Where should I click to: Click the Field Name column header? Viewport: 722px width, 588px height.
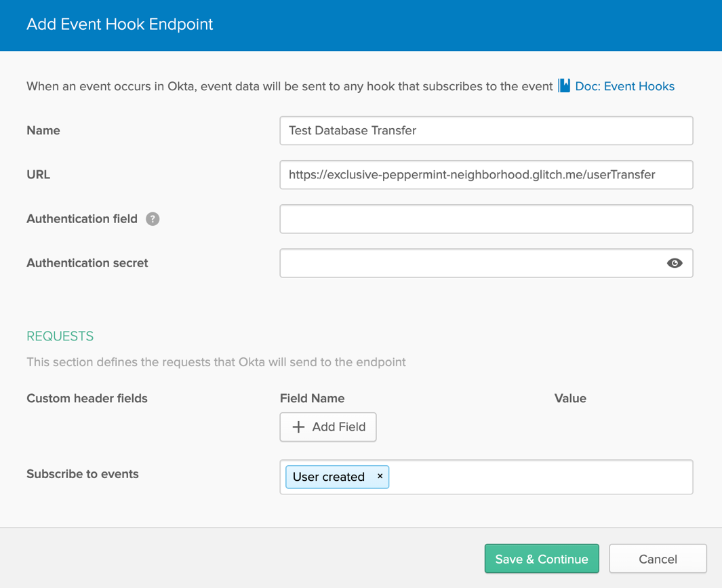[312, 398]
